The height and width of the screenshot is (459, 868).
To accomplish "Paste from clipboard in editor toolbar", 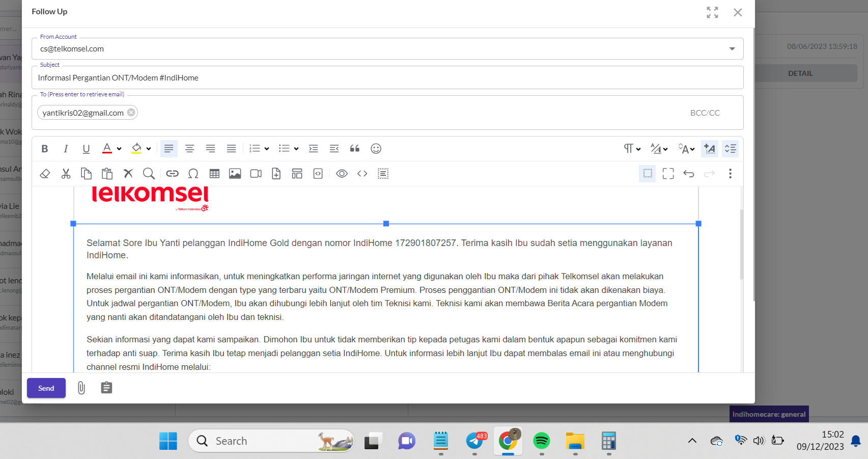I will pos(107,174).
